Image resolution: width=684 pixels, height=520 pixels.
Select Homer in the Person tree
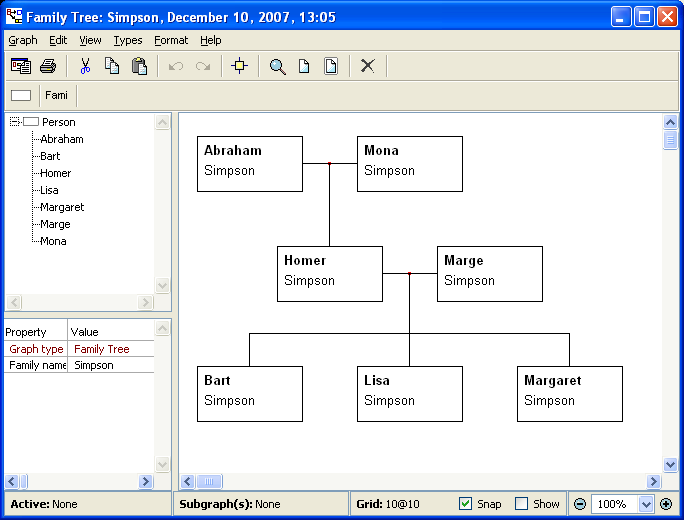point(55,173)
